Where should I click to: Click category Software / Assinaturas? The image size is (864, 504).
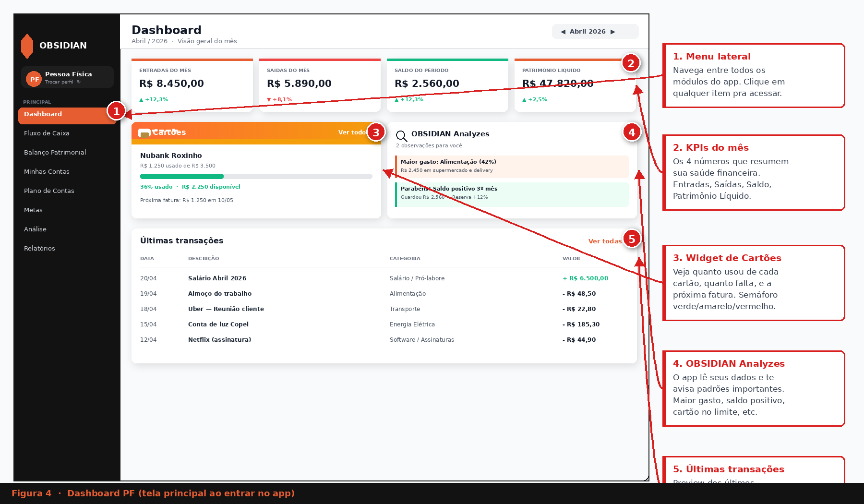[x=422, y=340]
